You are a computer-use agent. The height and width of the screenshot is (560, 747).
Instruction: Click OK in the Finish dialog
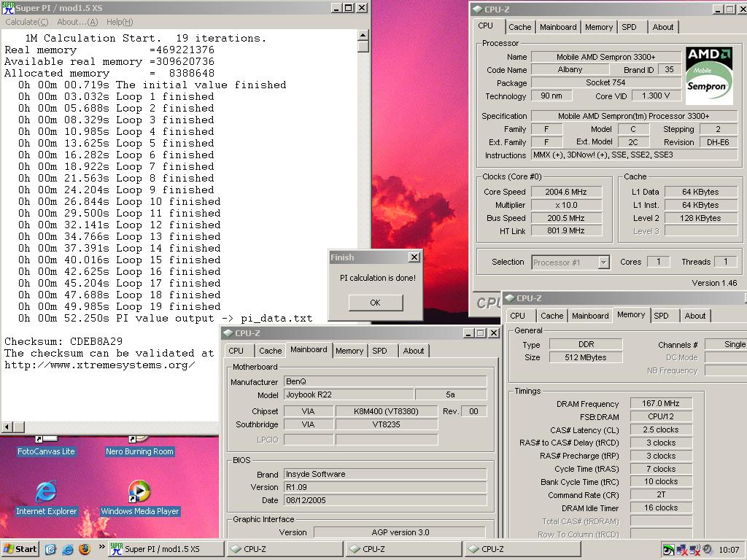click(x=376, y=303)
